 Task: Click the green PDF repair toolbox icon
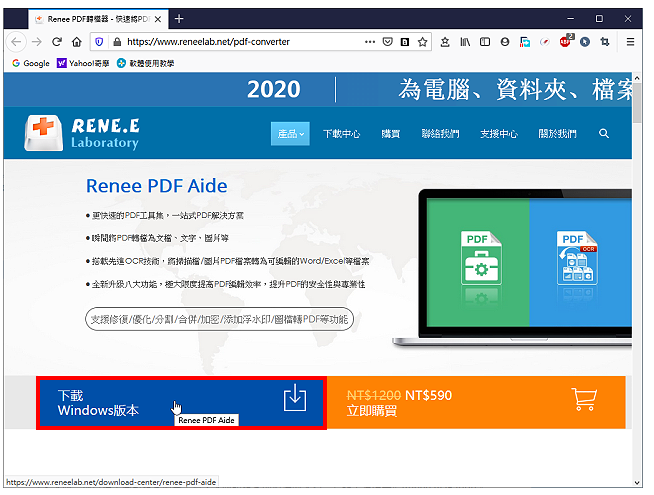[x=481, y=257]
